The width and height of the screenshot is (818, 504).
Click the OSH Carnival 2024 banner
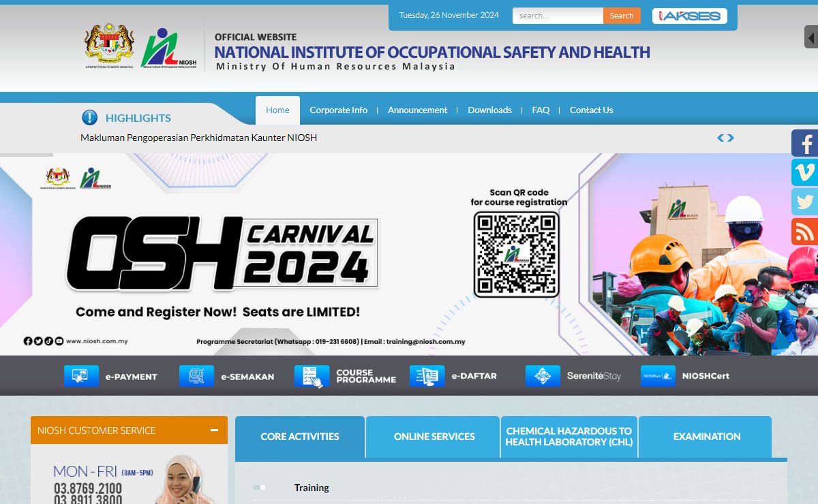click(x=409, y=254)
